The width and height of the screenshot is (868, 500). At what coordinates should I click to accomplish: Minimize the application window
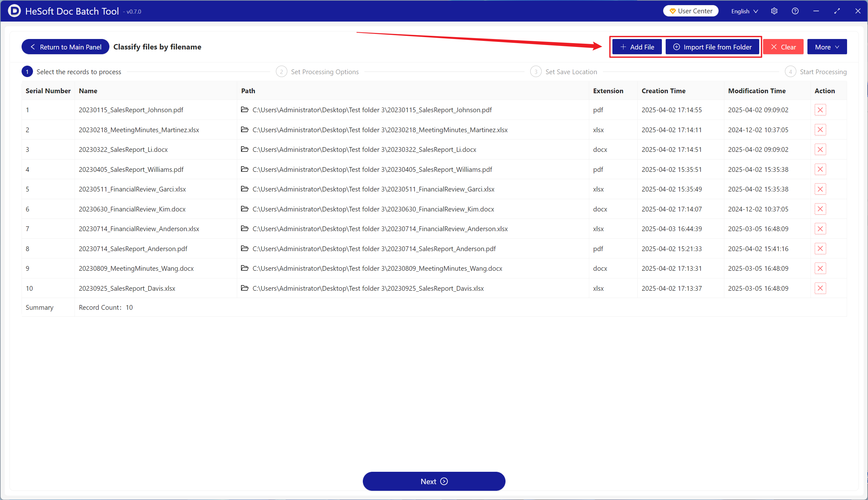pyautogui.click(x=816, y=11)
